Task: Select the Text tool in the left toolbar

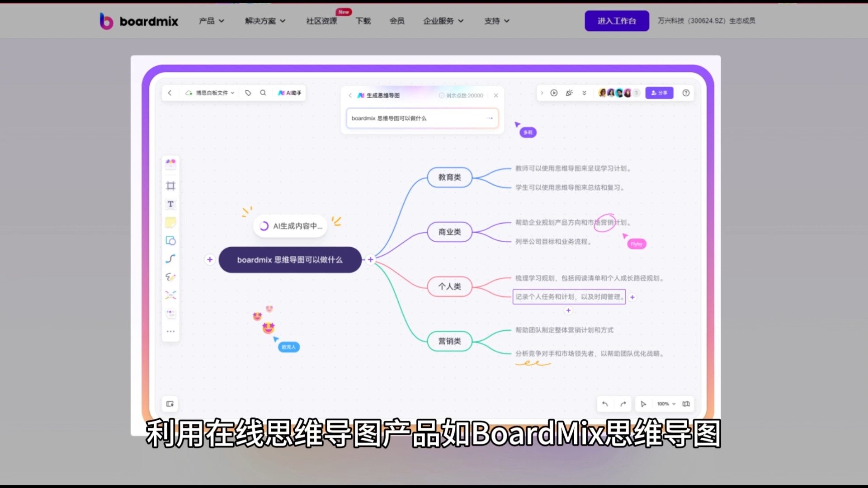Action: click(x=170, y=204)
